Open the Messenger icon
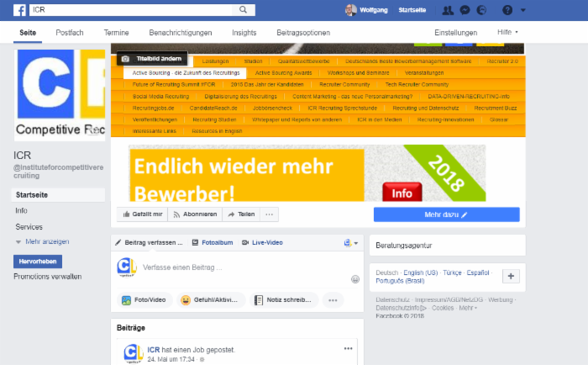Image resolution: width=588 pixels, height=365 pixels. click(465, 10)
